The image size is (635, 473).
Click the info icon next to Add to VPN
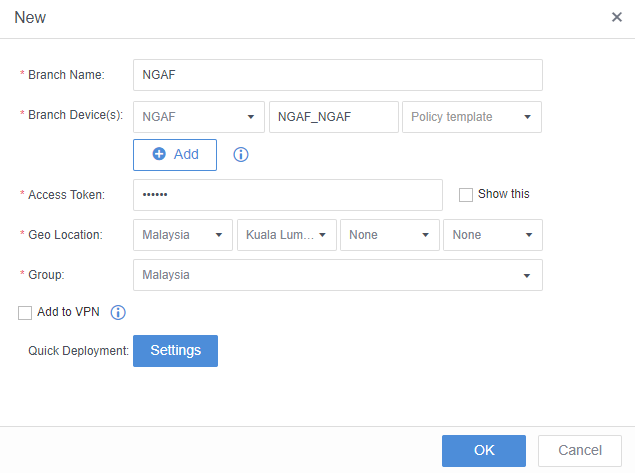click(118, 313)
